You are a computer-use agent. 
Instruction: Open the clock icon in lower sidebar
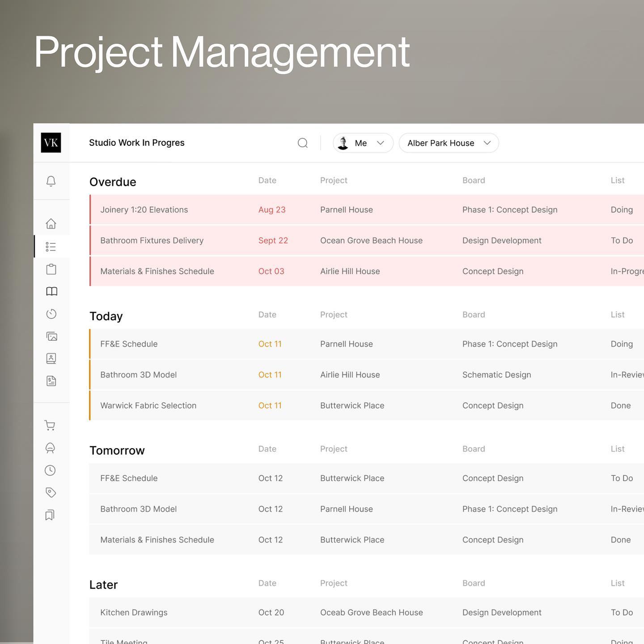[x=50, y=470]
